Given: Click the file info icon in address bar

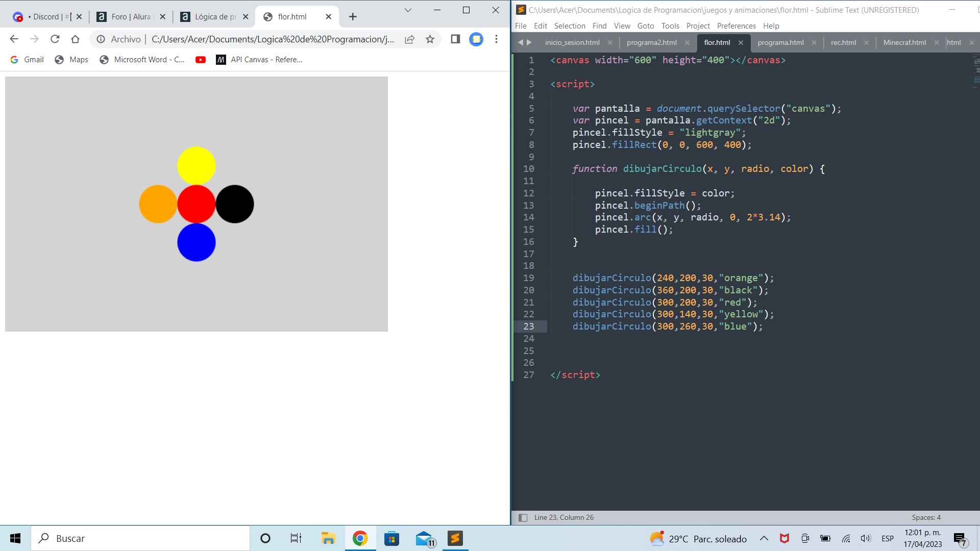Looking at the screenshot, I should (101, 39).
